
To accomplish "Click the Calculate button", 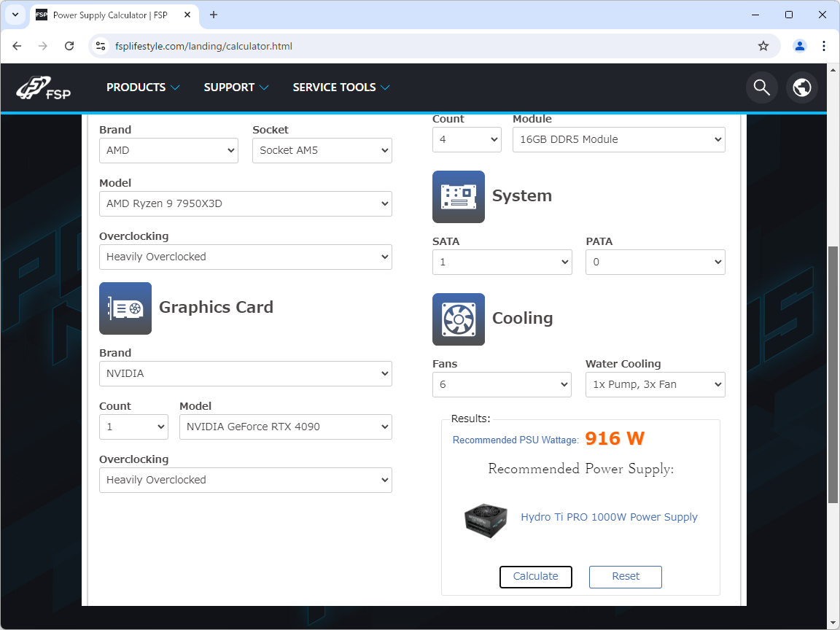I will [x=536, y=577].
